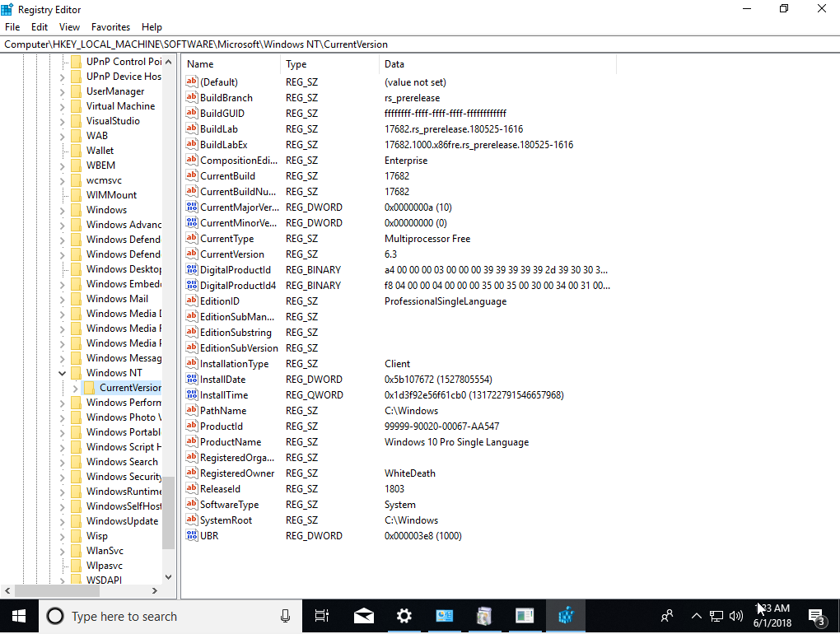The image size is (840, 634).
Task: Open the volume control in system tray
Action: [x=736, y=617]
